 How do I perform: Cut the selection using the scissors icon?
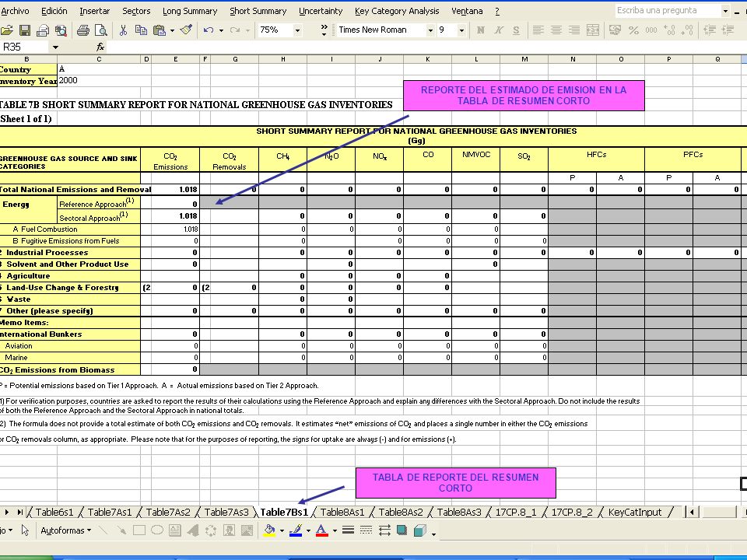(124, 30)
